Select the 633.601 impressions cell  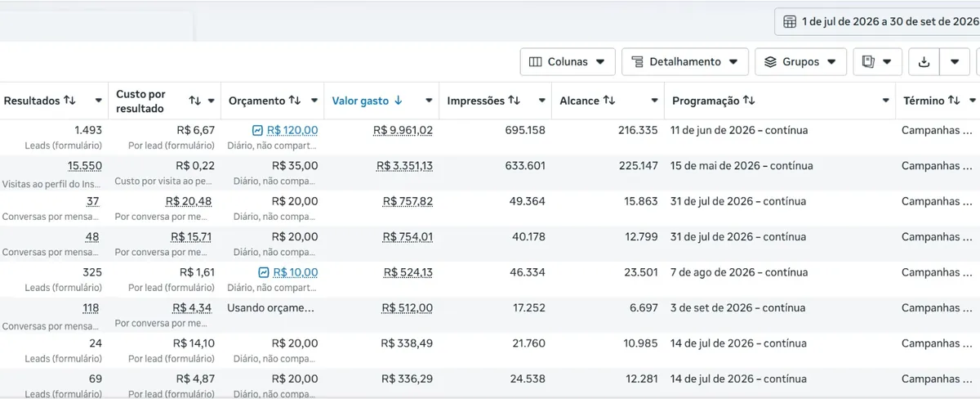[x=525, y=165]
